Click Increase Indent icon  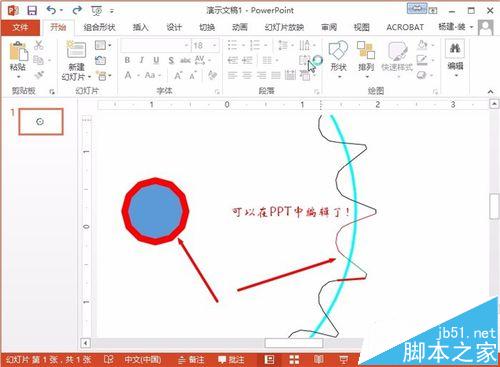point(247,60)
